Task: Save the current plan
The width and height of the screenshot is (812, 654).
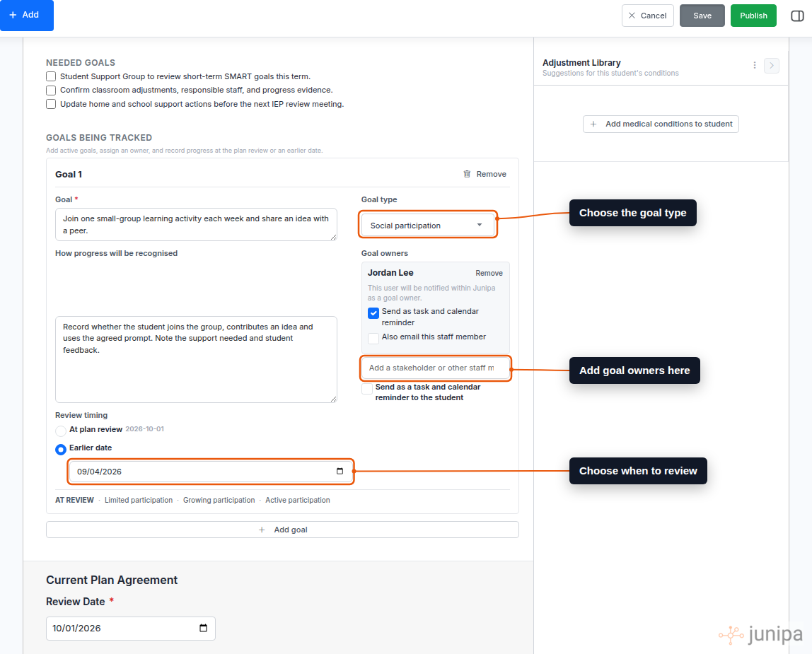Action: click(x=702, y=16)
